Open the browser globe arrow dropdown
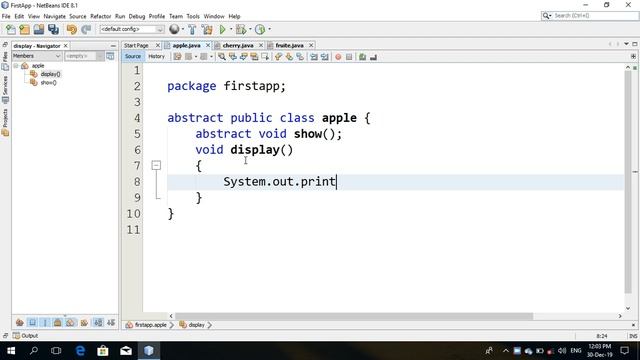The width and height of the screenshot is (640, 360). [x=182, y=29]
